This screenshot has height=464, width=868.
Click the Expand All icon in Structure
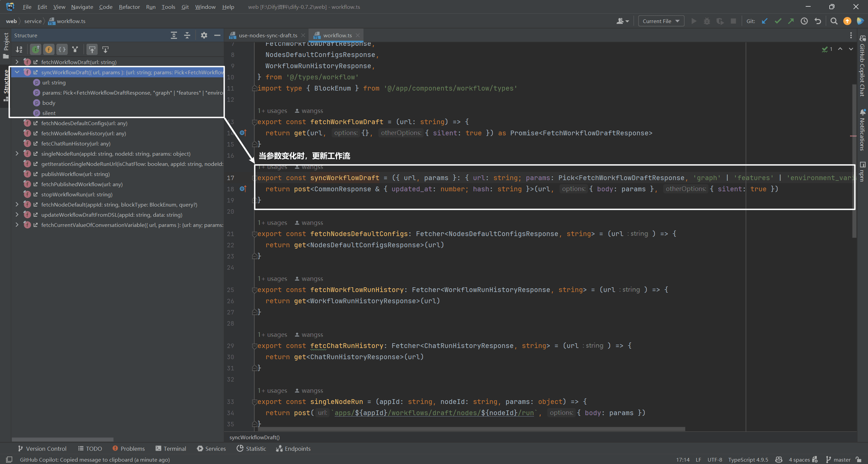click(174, 35)
